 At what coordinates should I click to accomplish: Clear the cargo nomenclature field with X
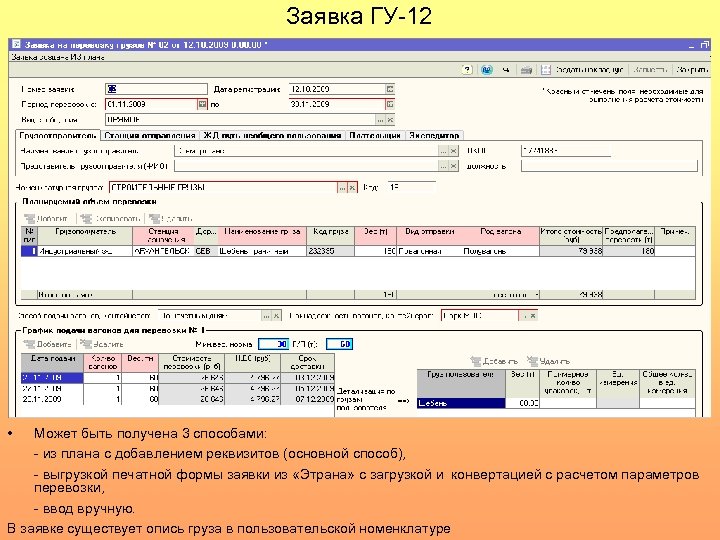tap(352, 187)
